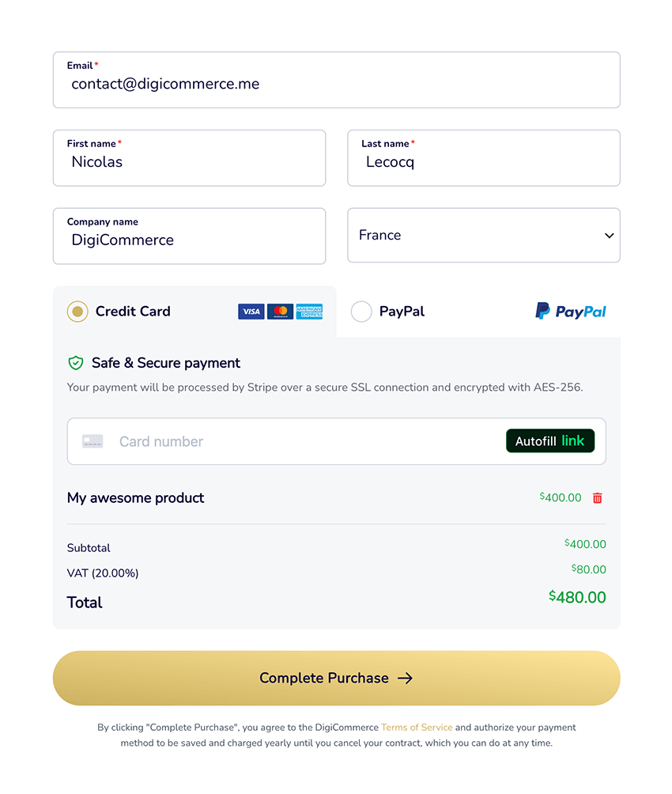Click the Mastercard icon
Screen dimensions: 672x794
[x=280, y=312]
